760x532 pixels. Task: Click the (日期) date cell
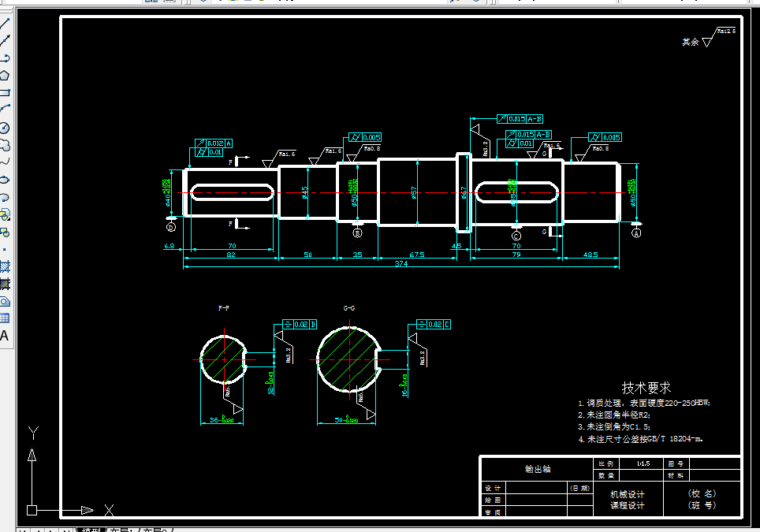pos(580,488)
